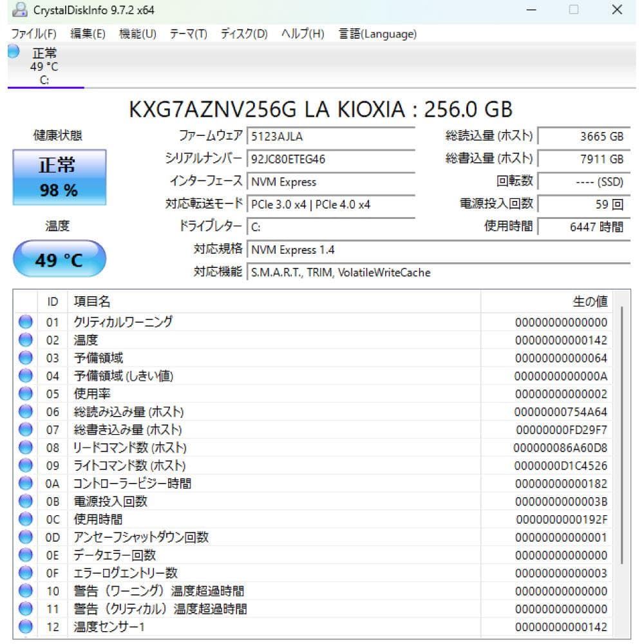Click the status orb for row 07 総書き込み量
Viewport: 644px width, 644px height.
pyautogui.click(x=26, y=429)
